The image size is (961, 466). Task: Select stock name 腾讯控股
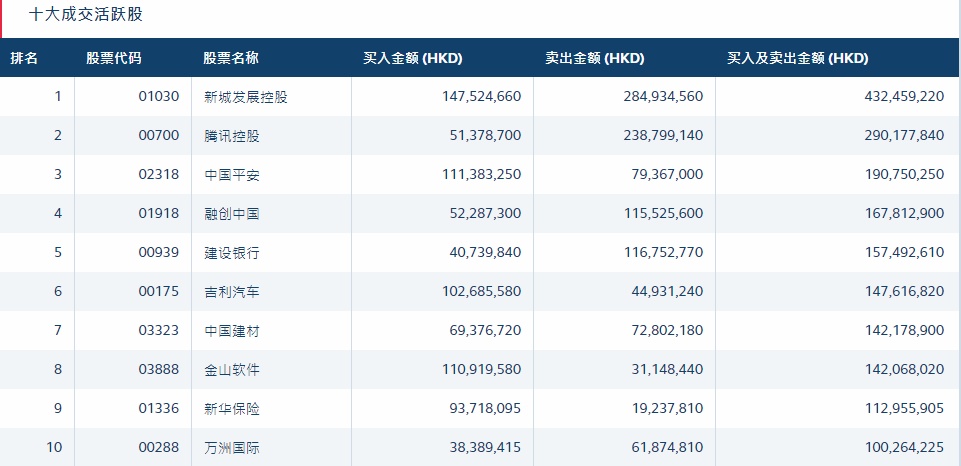[232, 136]
